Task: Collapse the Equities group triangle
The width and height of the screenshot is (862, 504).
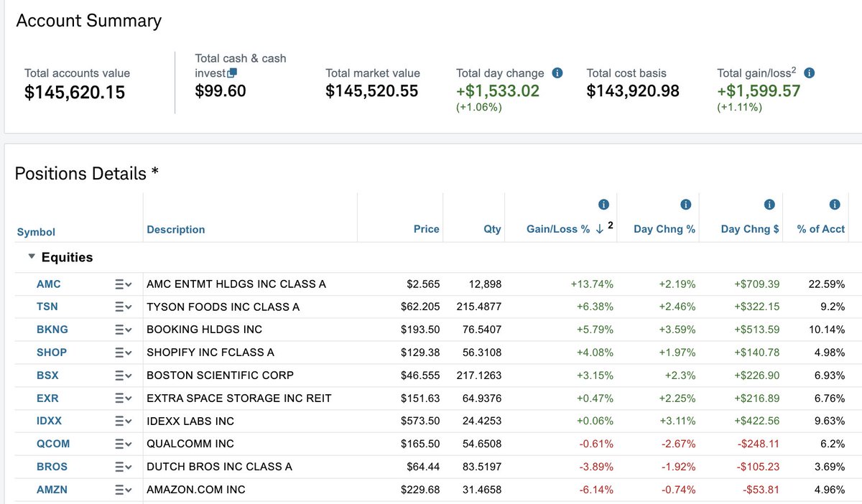Action: (32, 257)
